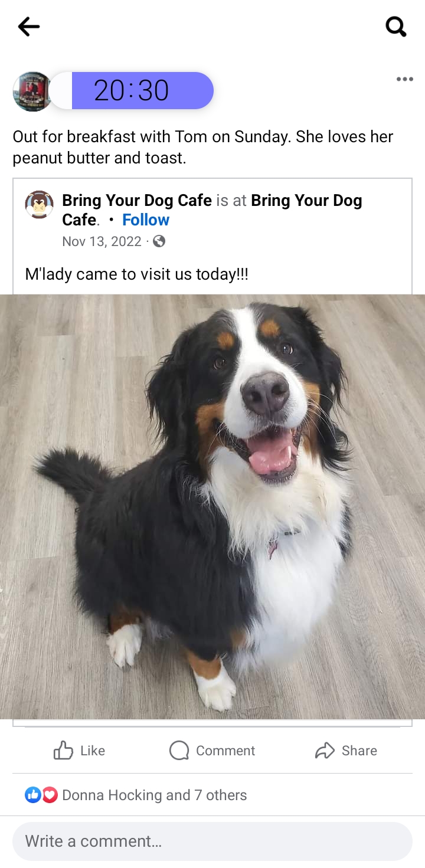Screen dimensions: 425x868
Task: Tap the blue like reaction icon
Action: point(32,795)
